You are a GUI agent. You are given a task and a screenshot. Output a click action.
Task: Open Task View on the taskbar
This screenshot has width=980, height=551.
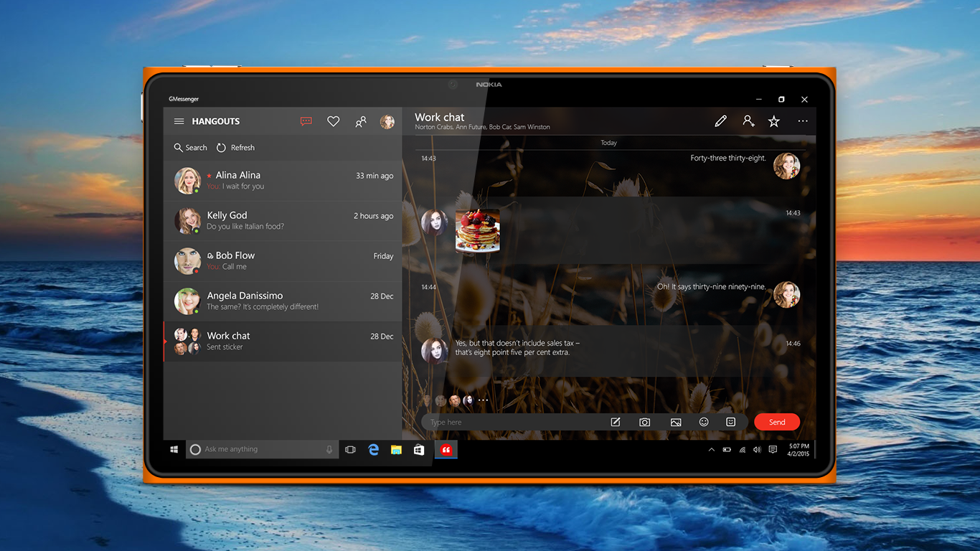tap(350, 449)
